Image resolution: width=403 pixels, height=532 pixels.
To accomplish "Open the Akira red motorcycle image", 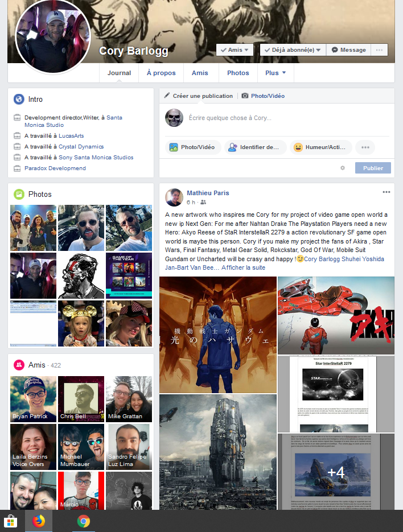I will (336, 316).
